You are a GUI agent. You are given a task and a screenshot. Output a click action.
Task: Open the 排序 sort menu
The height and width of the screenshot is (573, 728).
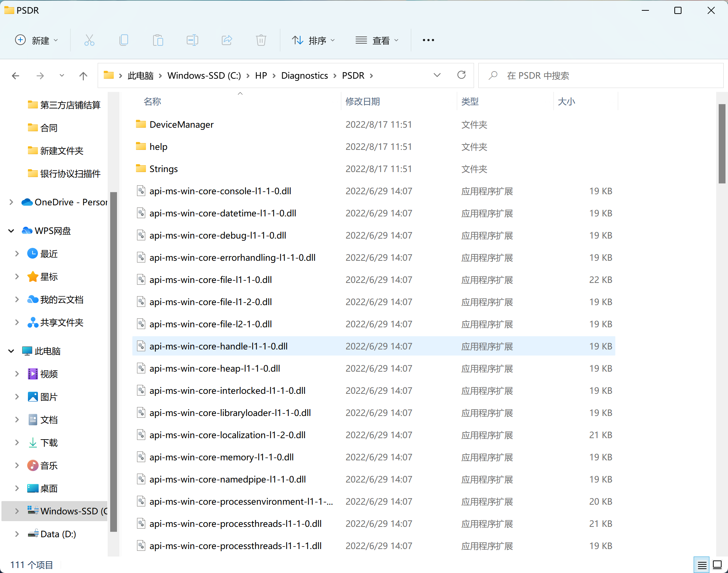click(x=313, y=40)
